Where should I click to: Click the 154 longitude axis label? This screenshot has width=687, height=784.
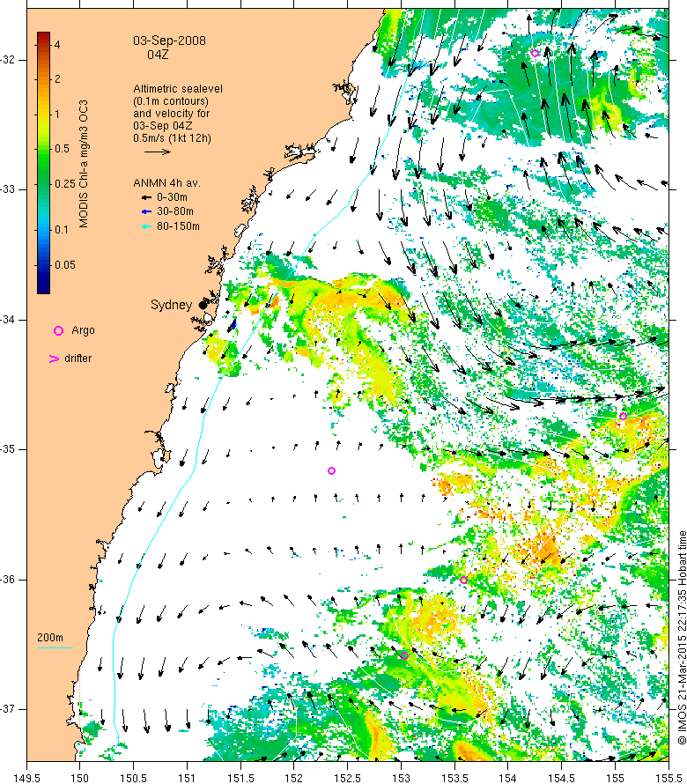pyautogui.click(x=507, y=779)
